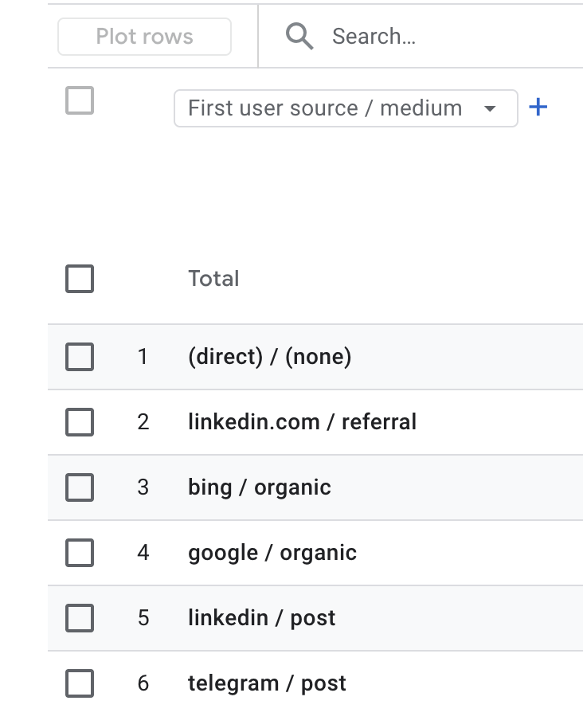The width and height of the screenshot is (583, 728).
Task: Click the search magnifier icon
Action: tap(299, 37)
